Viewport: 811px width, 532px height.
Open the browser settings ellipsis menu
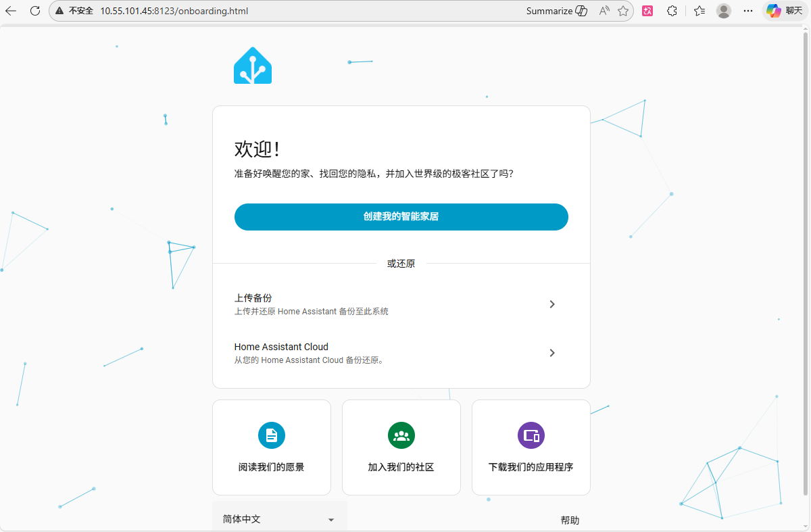pos(748,11)
